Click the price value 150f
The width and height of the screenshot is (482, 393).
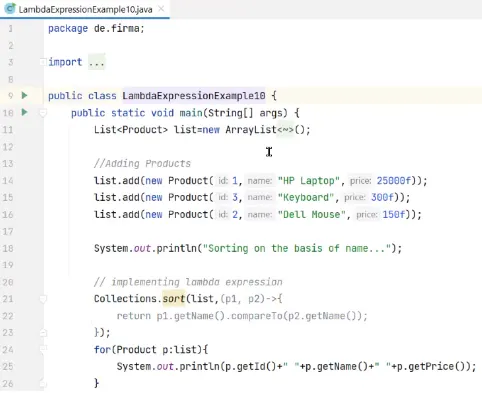[394, 214]
